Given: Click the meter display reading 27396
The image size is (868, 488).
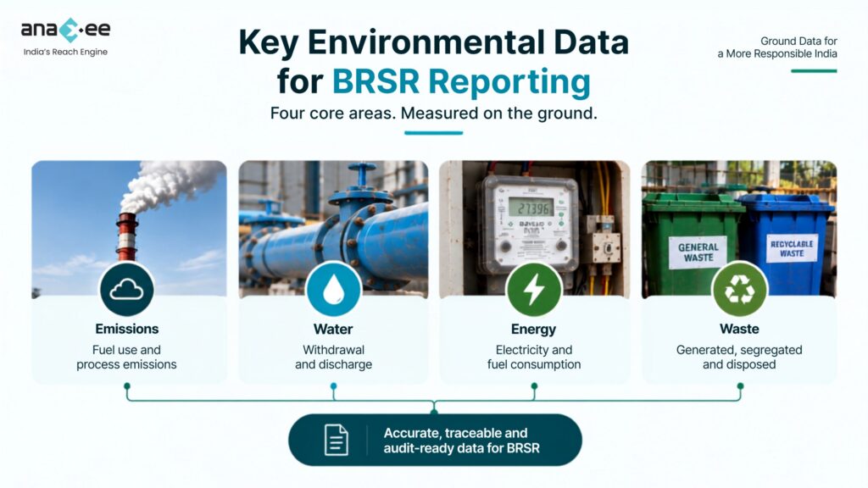Looking at the screenshot, I should [531, 208].
